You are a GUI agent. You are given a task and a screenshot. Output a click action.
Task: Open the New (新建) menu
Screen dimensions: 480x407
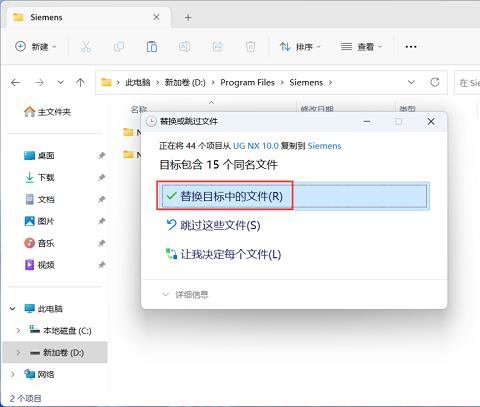point(36,47)
